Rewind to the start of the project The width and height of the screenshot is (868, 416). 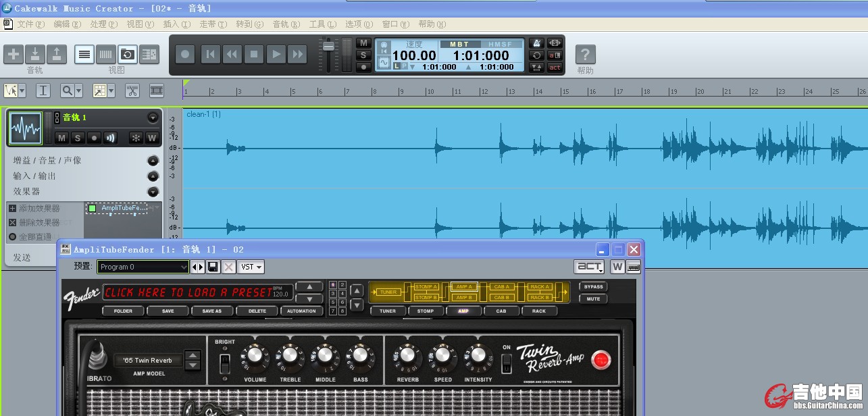(210, 54)
